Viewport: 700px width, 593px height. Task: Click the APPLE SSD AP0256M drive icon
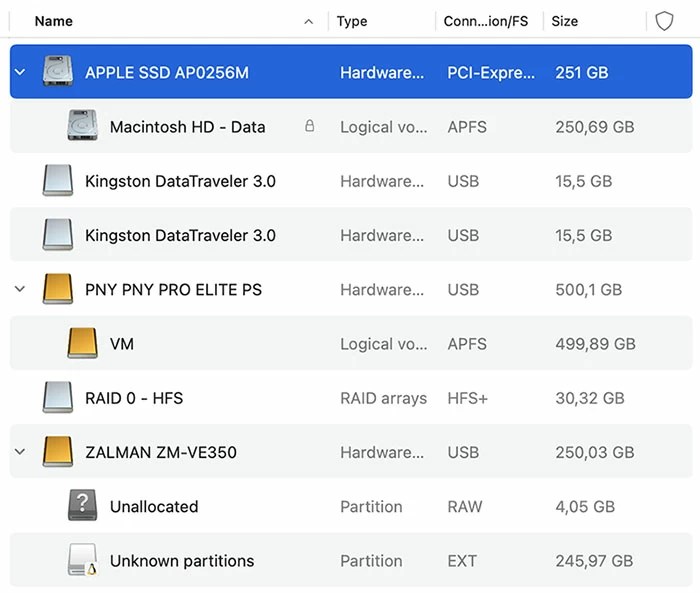pos(58,71)
